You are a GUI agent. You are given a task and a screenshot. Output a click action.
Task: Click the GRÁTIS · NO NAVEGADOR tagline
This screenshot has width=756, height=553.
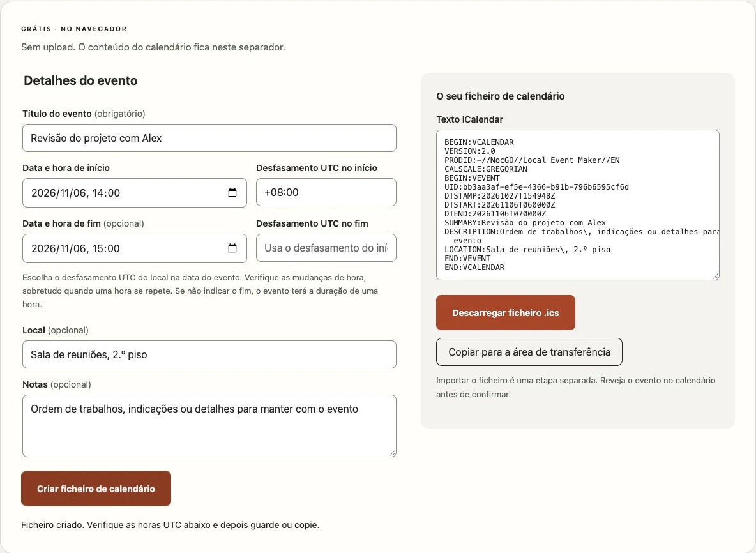point(74,29)
